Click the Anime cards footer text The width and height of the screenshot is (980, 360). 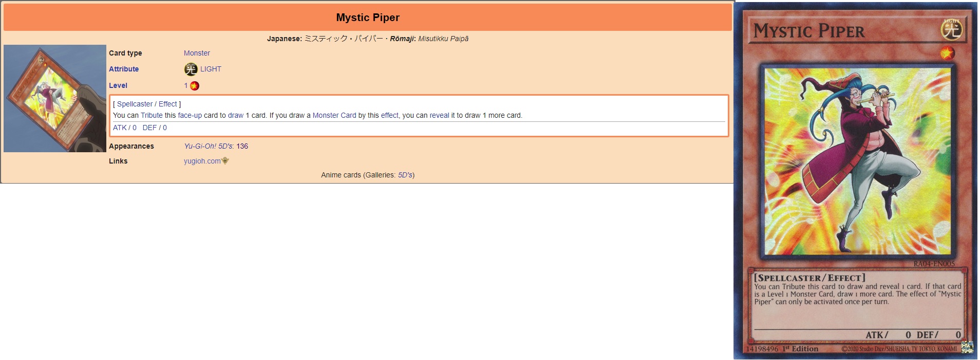pyautogui.click(x=368, y=175)
